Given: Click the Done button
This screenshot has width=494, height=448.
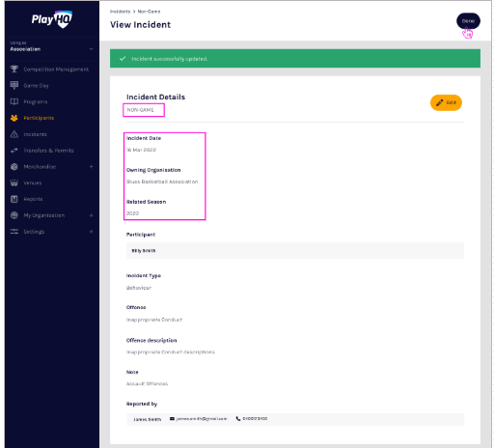Looking at the screenshot, I should (468, 21).
